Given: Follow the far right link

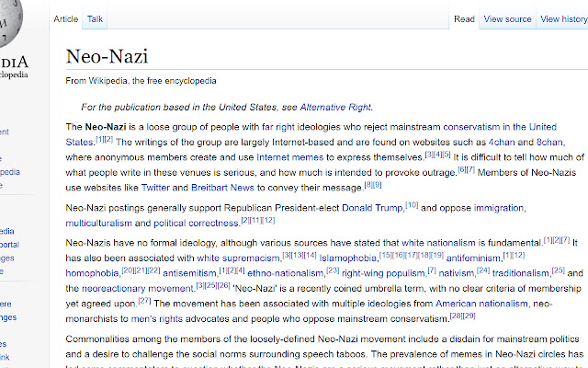Looking at the screenshot, I should (x=277, y=127).
